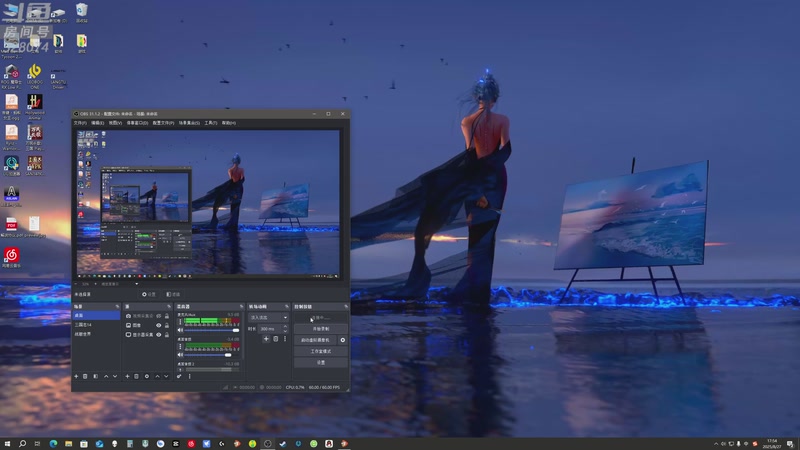Pop out the Scene Transitions dock panel
This screenshot has height=450, width=800.
[287, 307]
